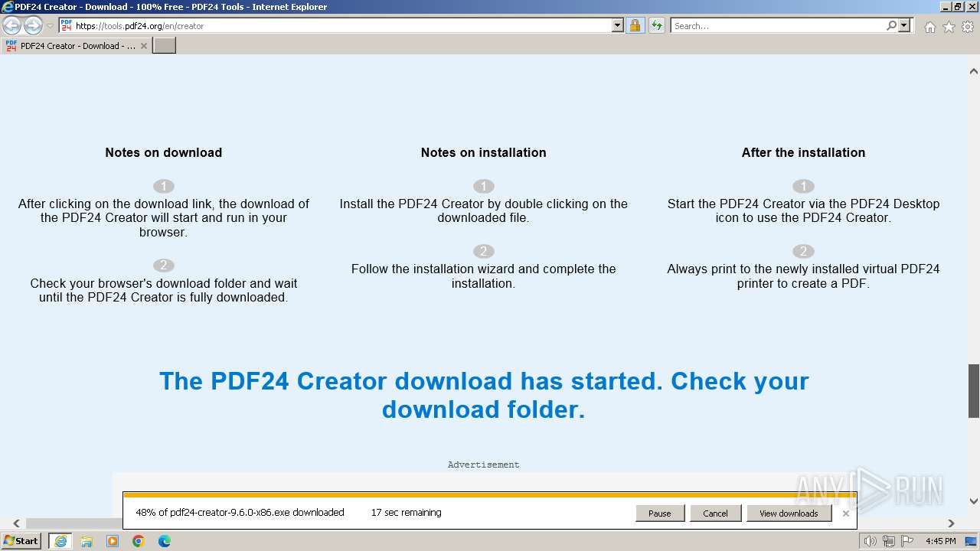This screenshot has height=551, width=980.
Task: Cancel the pdf24-creator download
Action: coord(715,514)
